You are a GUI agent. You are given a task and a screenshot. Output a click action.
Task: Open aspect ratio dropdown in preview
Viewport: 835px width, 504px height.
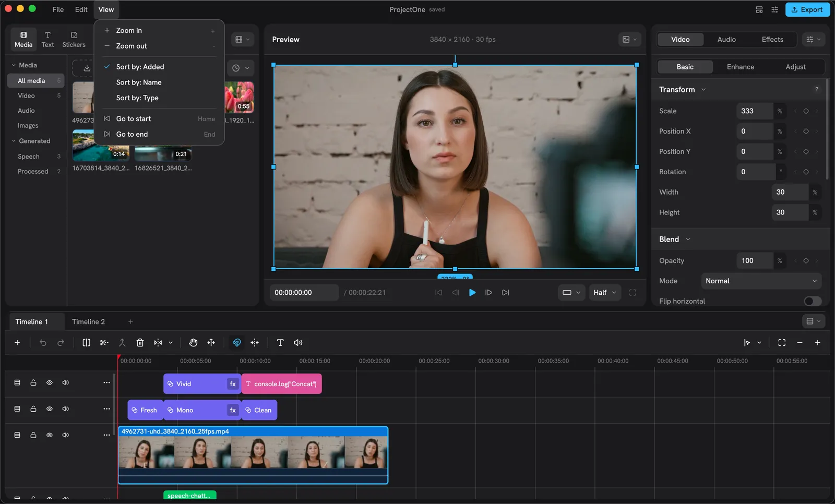coord(571,293)
